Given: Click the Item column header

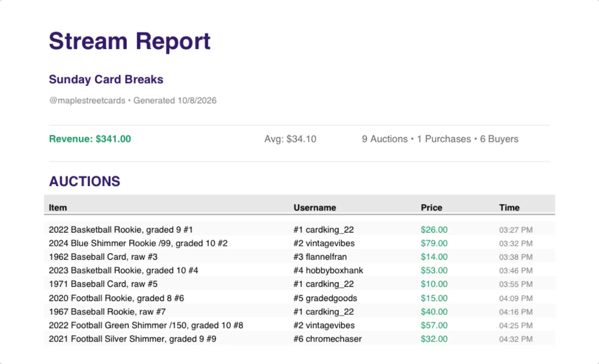Looking at the screenshot, I should [x=58, y=208].
